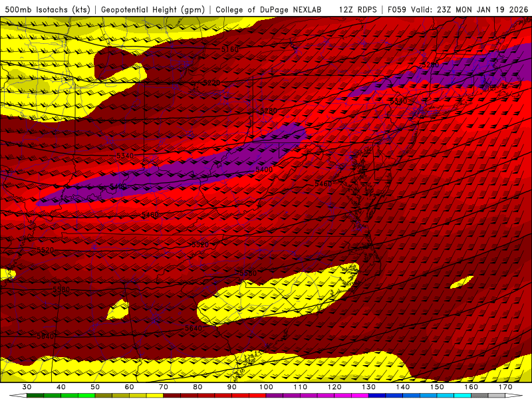Image resolution: width=532 pixels, height=399 pixels.
Task: Click the color bar label 120
Action: [x=334, y=387]
